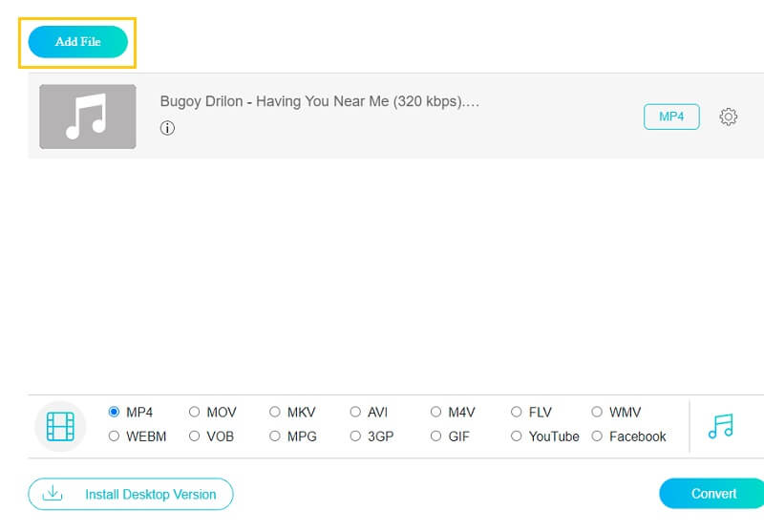Choose the WEBM format option
764x532 pixels.
[115, 436]
